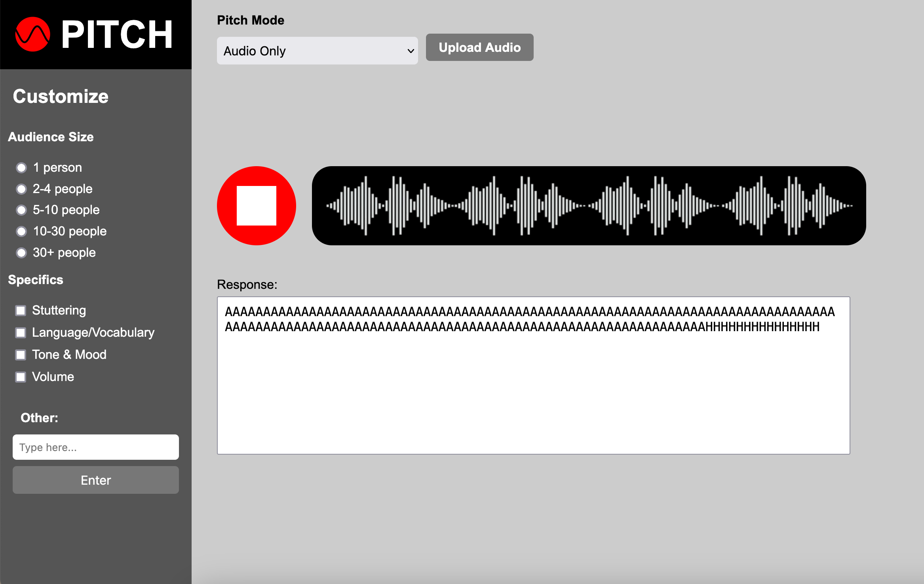Image resolution: width=924 pixels, height=584 pixels.
Task: Enable the Stuttering checkbox
Action: coord(21,311)
